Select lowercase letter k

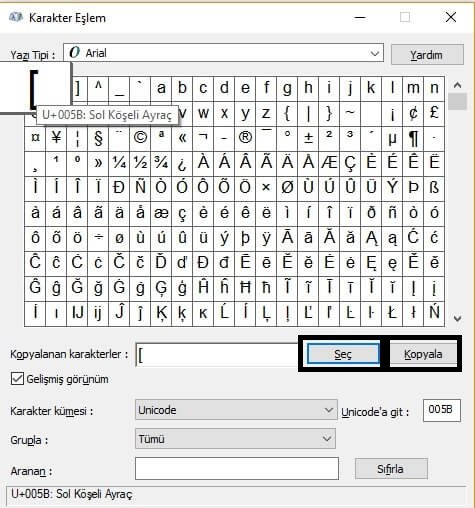[x=371, y=88]
